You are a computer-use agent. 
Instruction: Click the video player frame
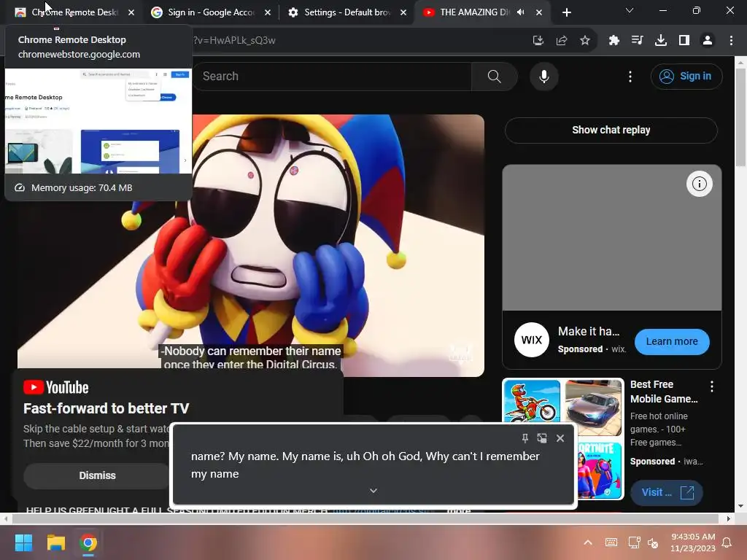click(251, 245)
